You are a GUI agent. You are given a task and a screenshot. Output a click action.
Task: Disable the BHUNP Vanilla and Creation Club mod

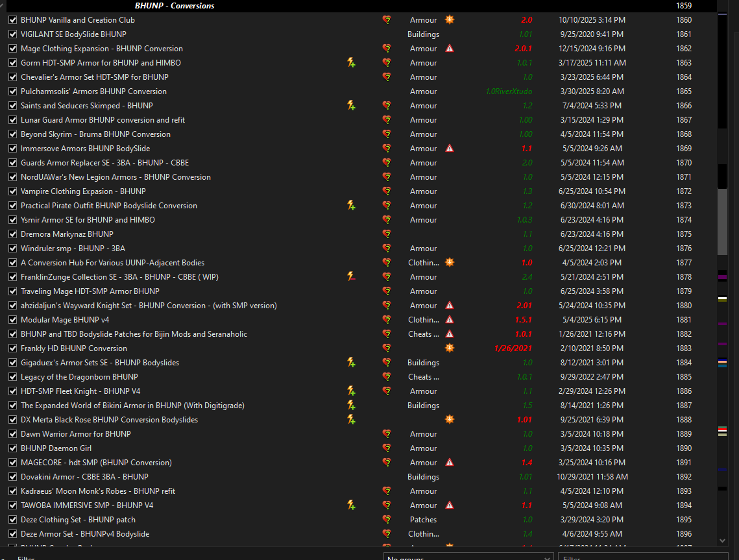pos(13,20)
